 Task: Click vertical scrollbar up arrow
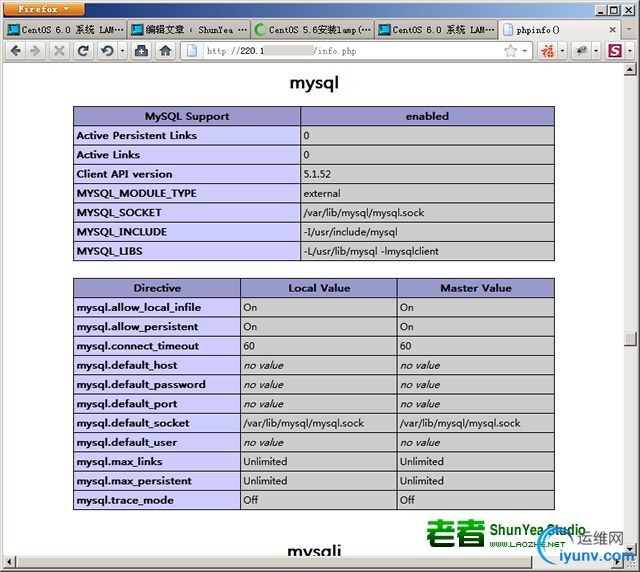click(x=630, y=70)
